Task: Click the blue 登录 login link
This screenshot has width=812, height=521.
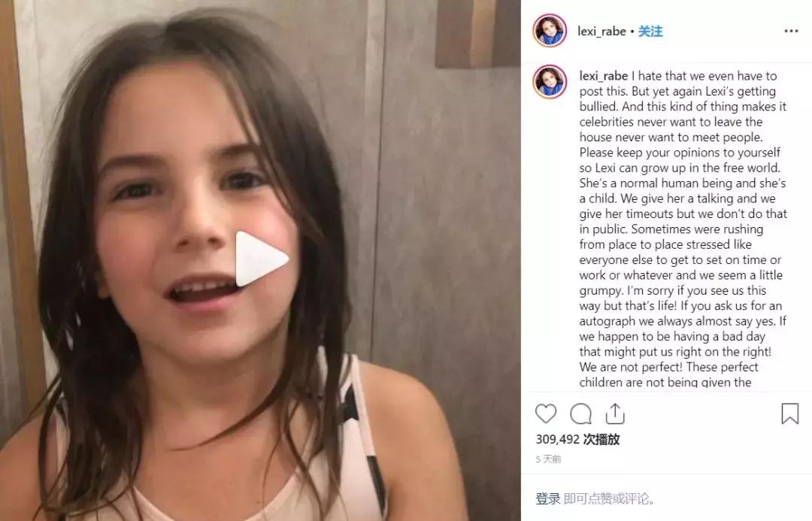Action: (x=548, y=498)
